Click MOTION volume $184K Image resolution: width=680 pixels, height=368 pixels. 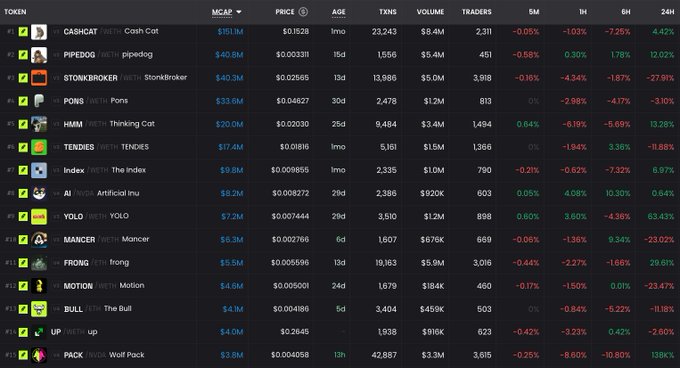[x=432, y=286]
